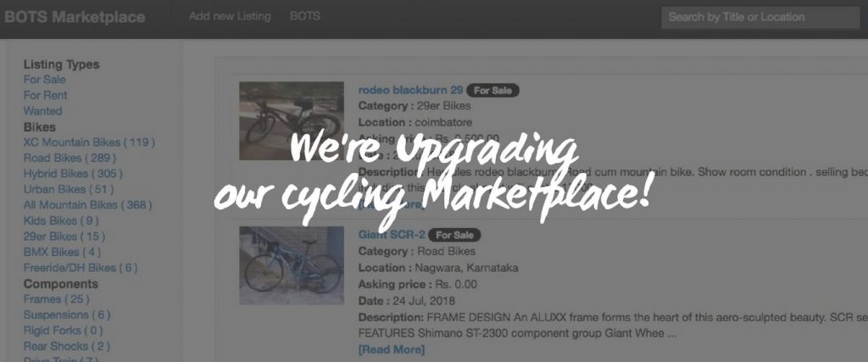This screenshot has width=868, height=362.
Task: Expand Giant SCR-2 description with Read More
Action: (x=392, y=350)
